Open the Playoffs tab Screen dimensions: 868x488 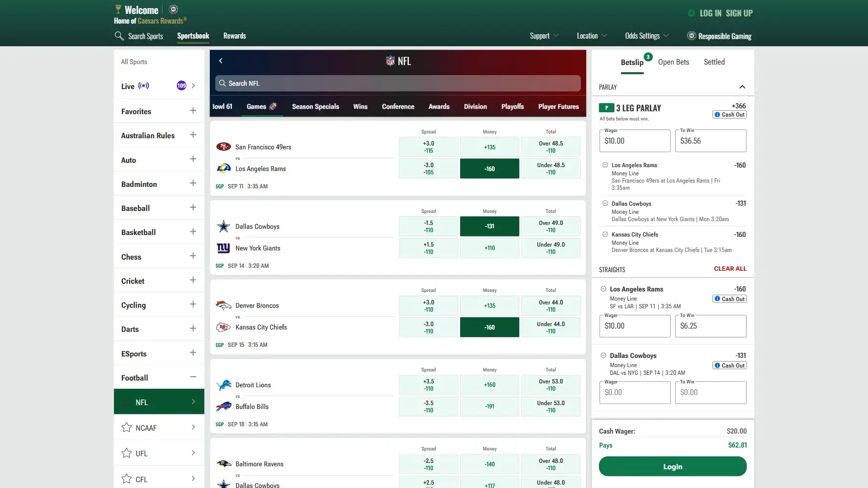(512, 106)
